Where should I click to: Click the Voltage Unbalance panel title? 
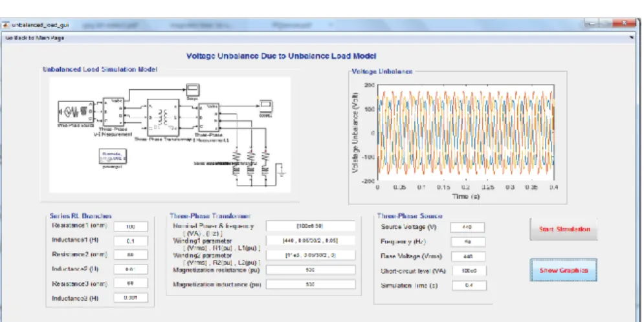tap(382, 71)
